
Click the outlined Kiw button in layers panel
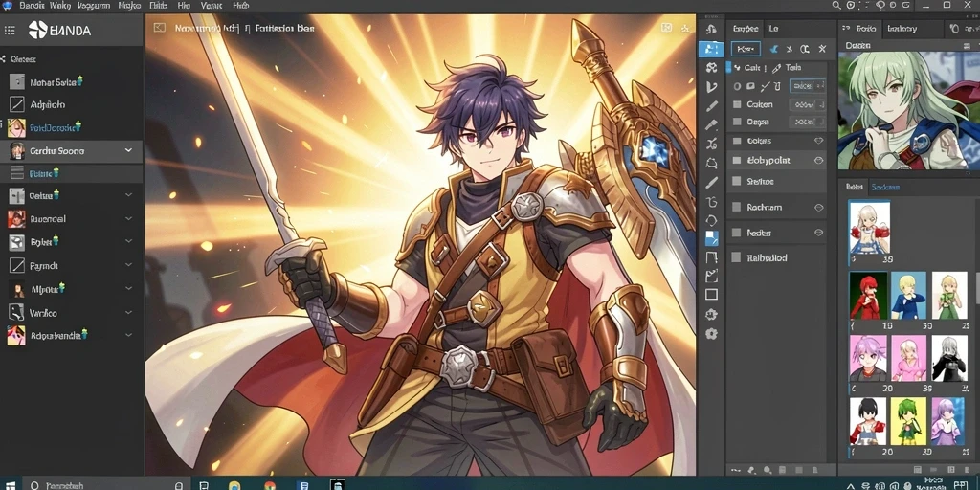pos(745,49)
